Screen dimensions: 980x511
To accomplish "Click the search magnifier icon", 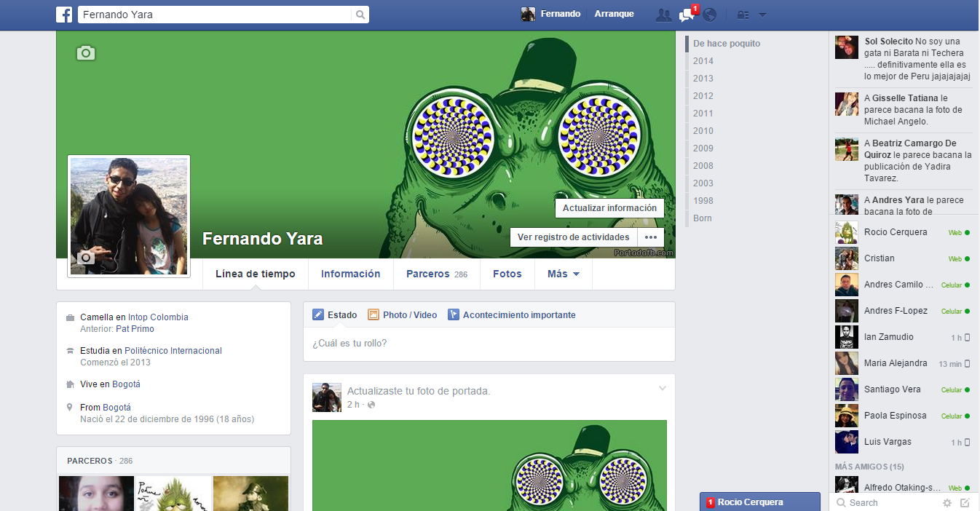I will pyautogui.click(x=360, y=15).
